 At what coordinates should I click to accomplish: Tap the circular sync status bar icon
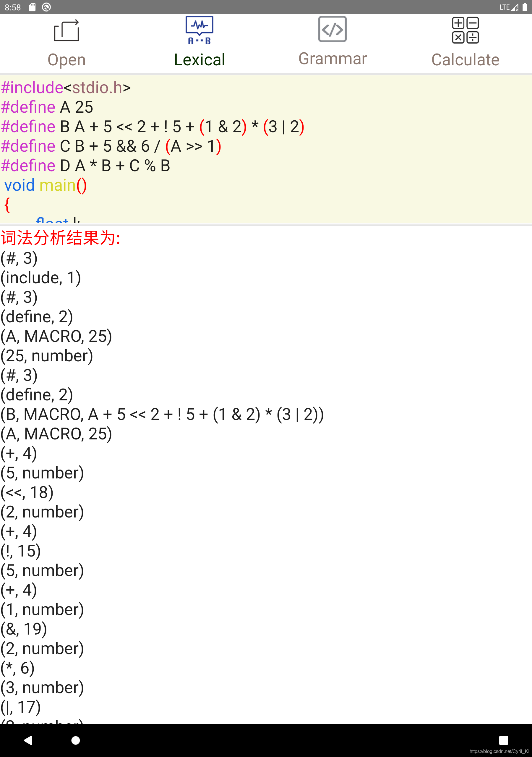coord(46,7)
